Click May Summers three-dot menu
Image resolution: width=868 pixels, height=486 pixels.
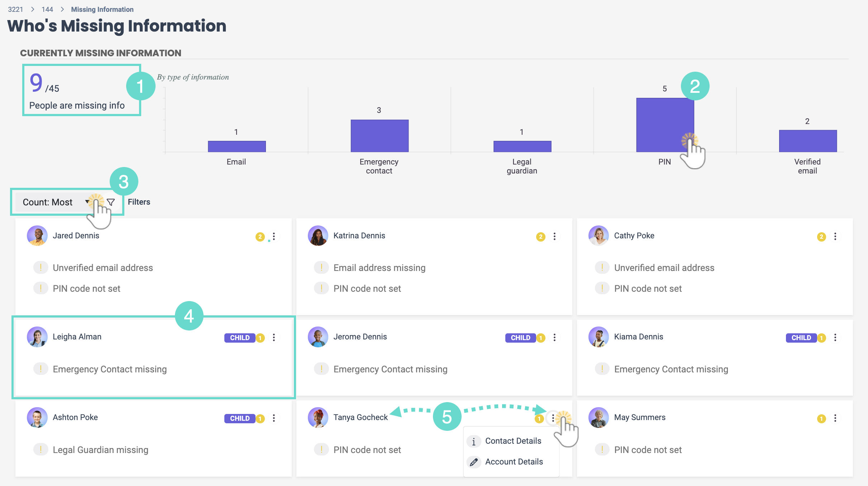pyautogui.click(x=835, y=418)
